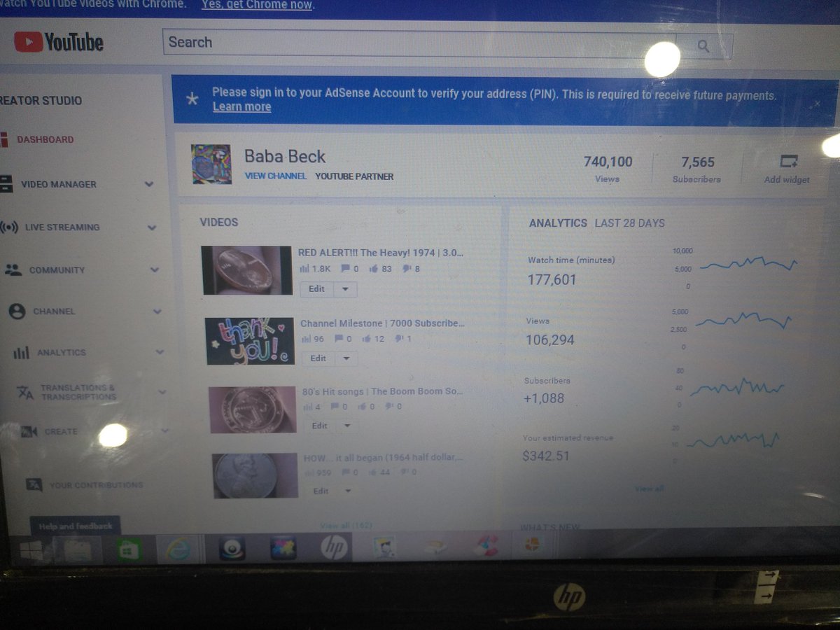The height and width of the screenshot is (630, 840).
Task: Expand the Translations & Transcriptions chevron
Action: [x=162, y=392]
